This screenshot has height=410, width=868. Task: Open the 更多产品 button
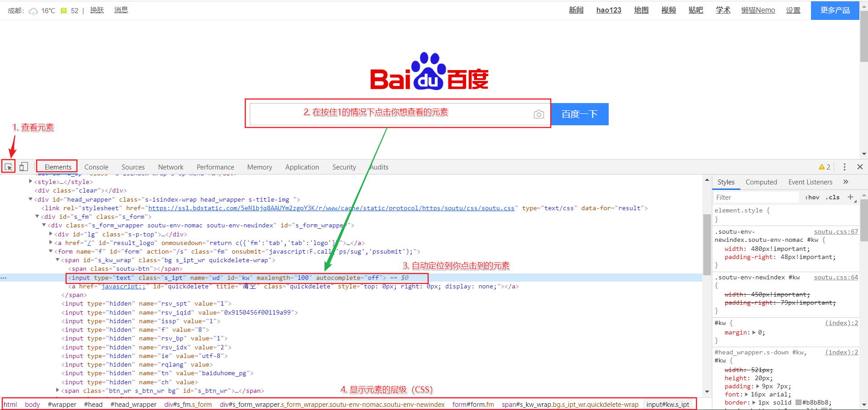tap(835, 10)
